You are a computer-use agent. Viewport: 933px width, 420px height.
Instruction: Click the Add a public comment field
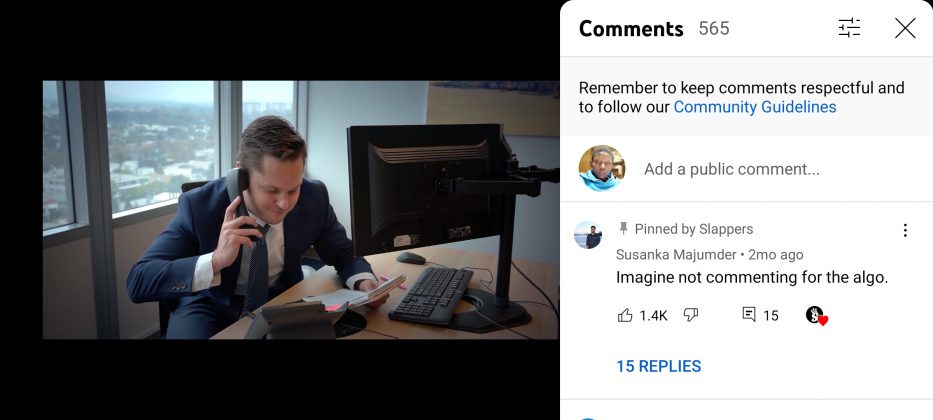coord(731,170)
